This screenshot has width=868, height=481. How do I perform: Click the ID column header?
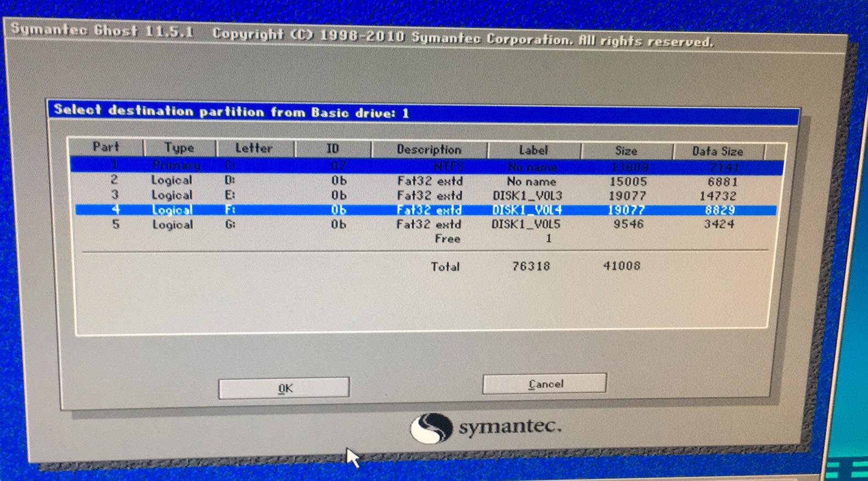click(x=332, y=149)
